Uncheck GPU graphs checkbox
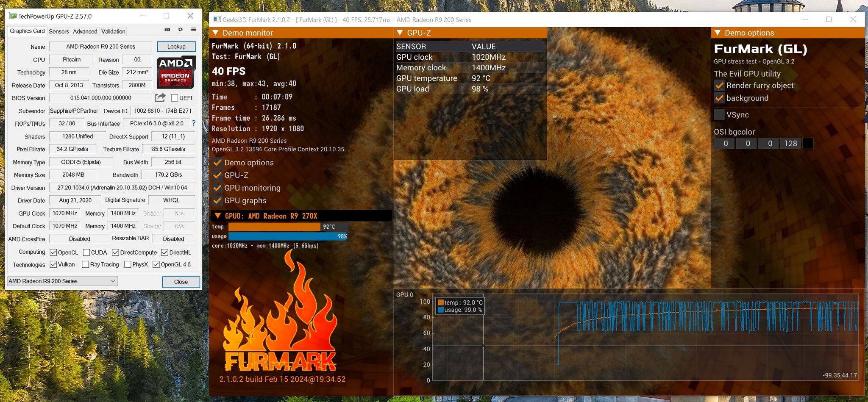The image size is (868, 402). click(x=218, y=201)
